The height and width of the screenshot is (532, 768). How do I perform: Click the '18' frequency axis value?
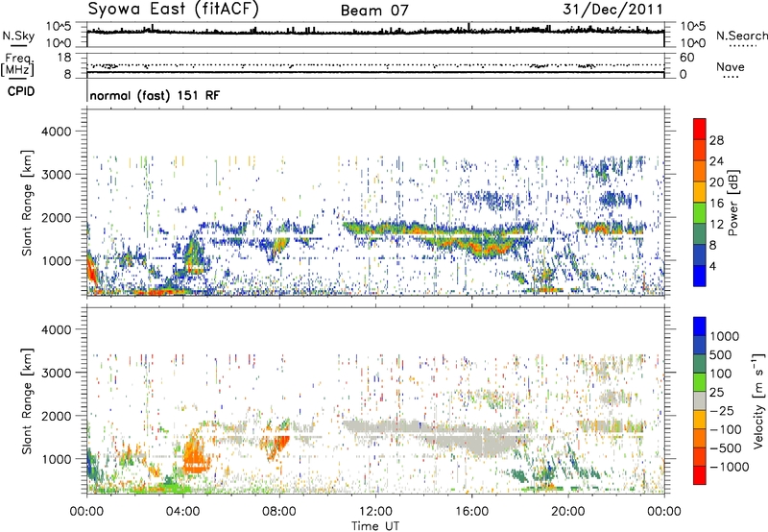(x=64, y=58)
